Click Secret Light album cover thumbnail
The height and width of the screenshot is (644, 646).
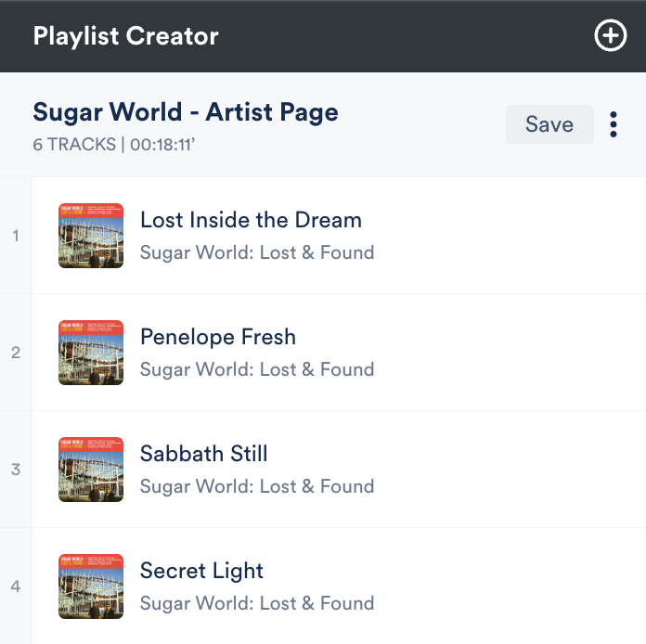(x=91, y=586)
